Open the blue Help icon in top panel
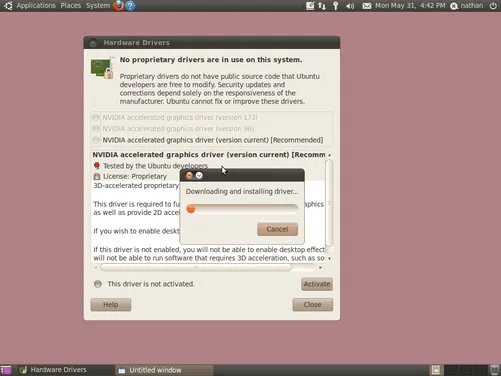This screenshot has width=501, height=376. (x=130, y=6)
